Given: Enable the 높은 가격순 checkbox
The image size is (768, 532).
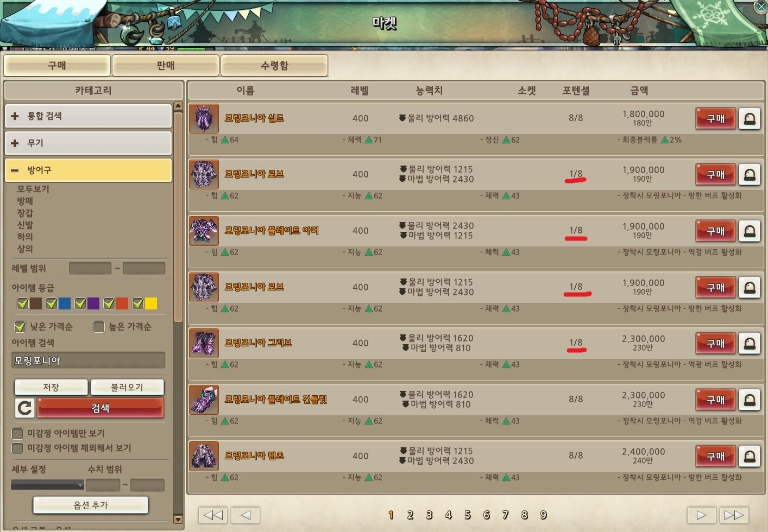Looking at the screenshot, I should pyautogui.click(x=99, y=327).
